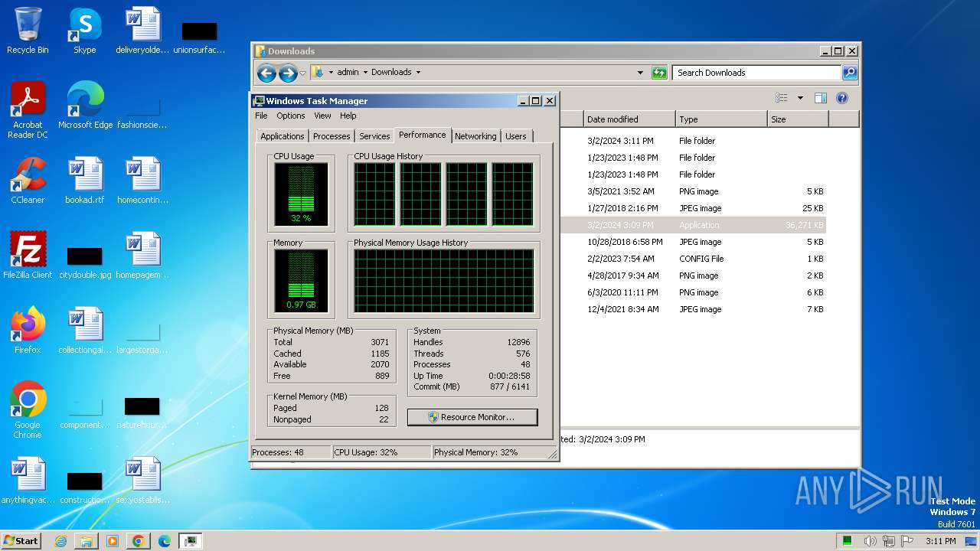Open the View menu in Task Manager

pyautogui.click(x=322, y=116)
